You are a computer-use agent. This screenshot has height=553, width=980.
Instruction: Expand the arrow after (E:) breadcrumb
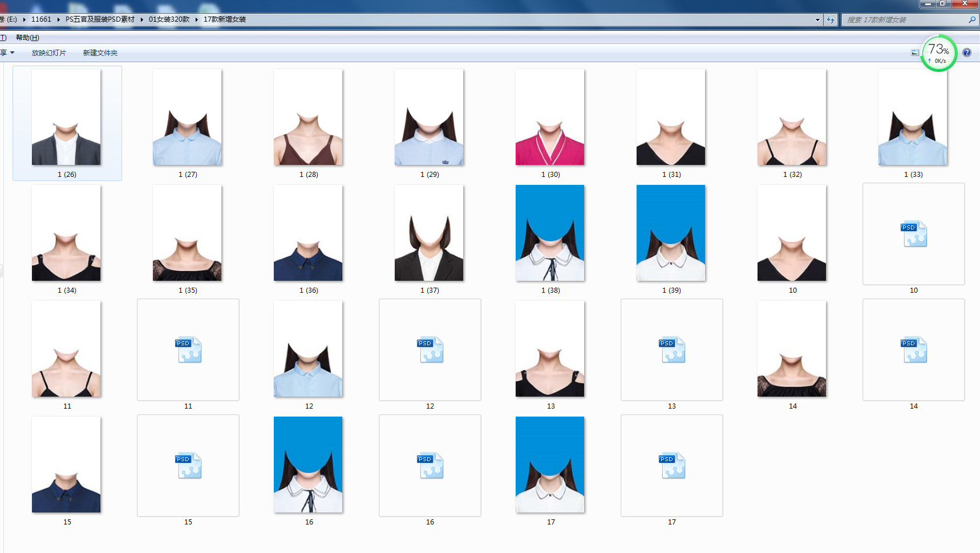click(24, 19)
